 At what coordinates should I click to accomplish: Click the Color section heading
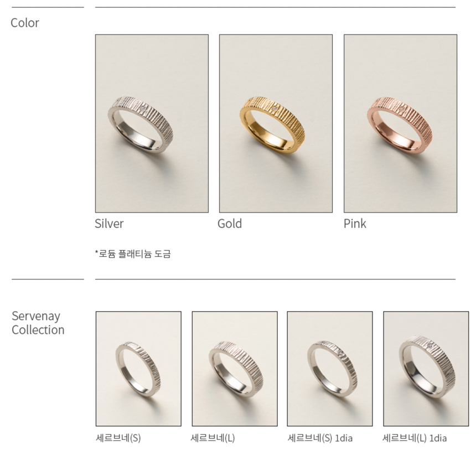point(25,23)
